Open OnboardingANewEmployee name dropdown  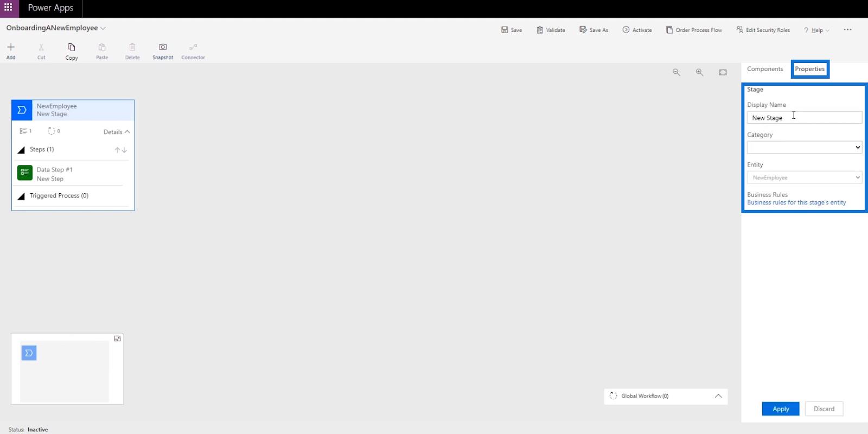tap(103, 28)
